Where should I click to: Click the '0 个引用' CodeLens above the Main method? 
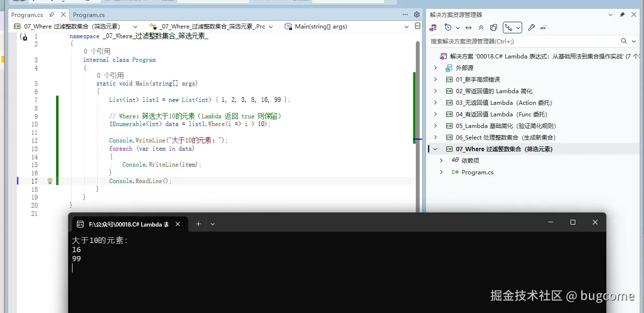pos(110,75)
